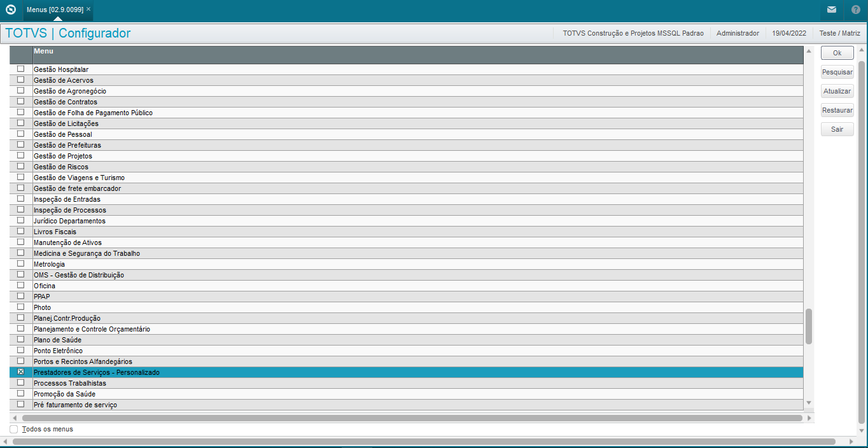Select the Manutenção de Ativos row
The width and height of the screenshot is (868, 448).
pyautogui.click(x=406, y=242)
